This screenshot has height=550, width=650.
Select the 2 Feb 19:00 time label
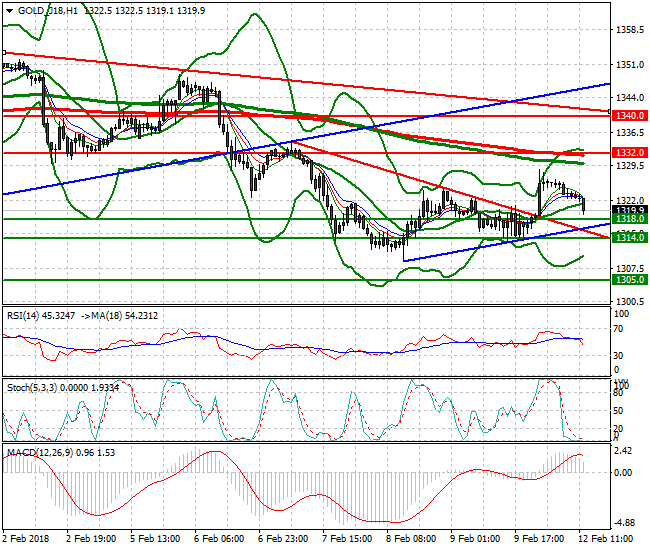[91, 539]
